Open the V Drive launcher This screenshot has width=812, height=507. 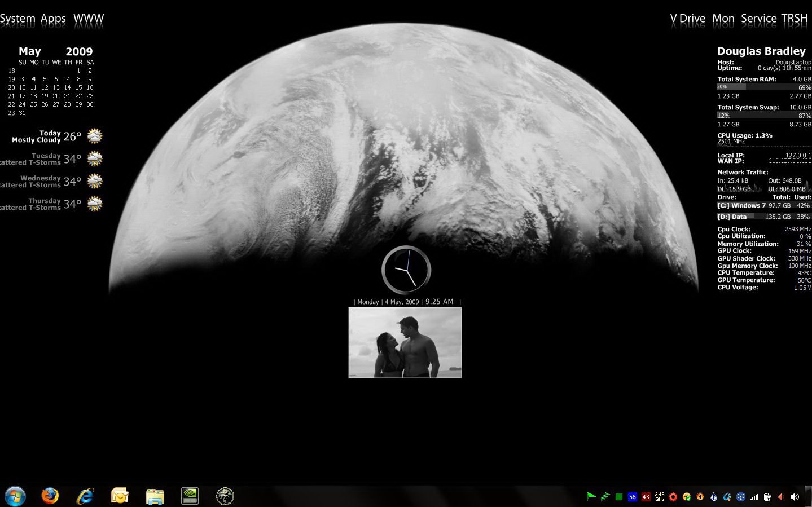tap(687, 19)
